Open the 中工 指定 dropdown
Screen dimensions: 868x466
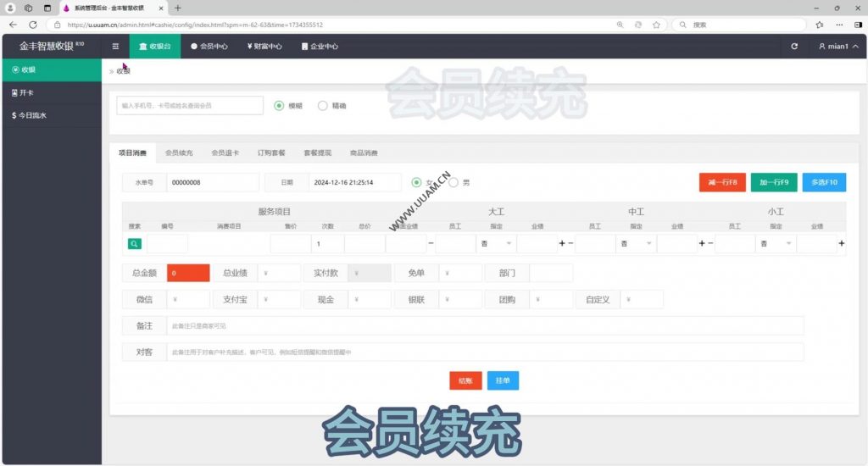click(x=636, y=244)
